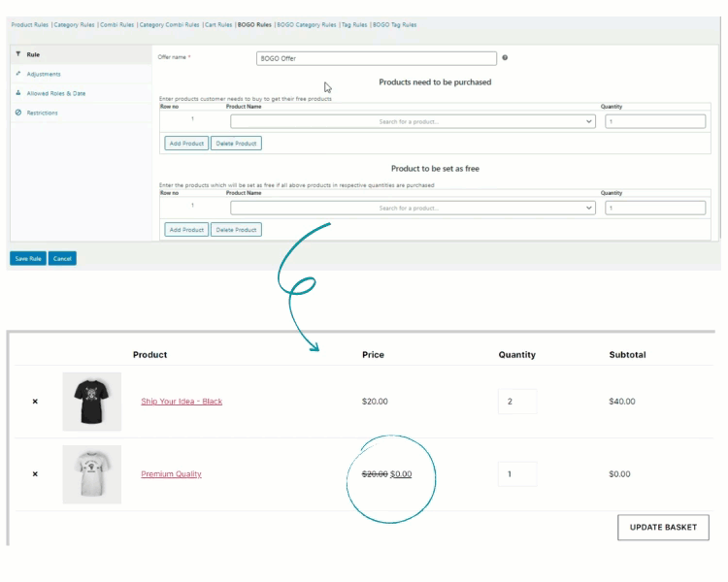Viewport: 728px width, 582px height.
Task: Click the Adjustments sidebar icon
Action: click(18, 74)
